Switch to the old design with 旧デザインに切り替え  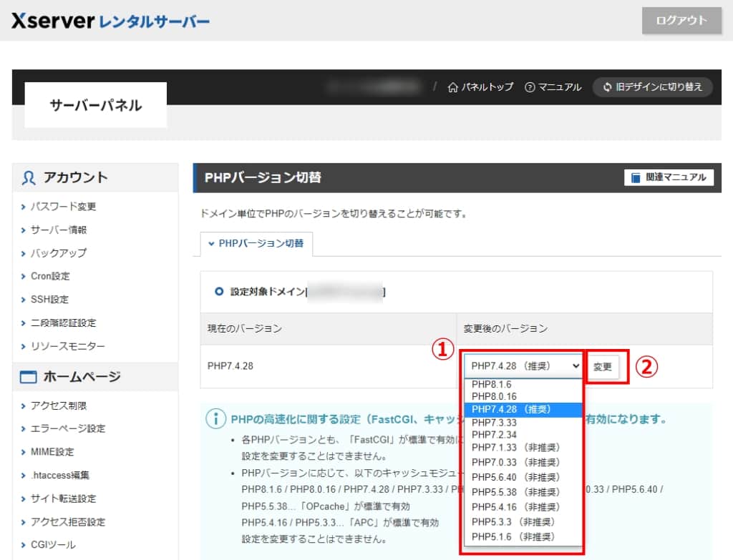653,87
